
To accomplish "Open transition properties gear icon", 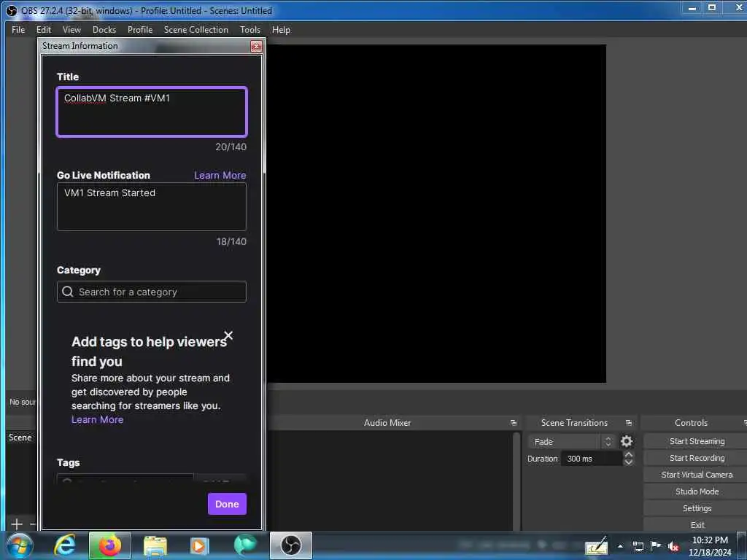I will (627, 441).
